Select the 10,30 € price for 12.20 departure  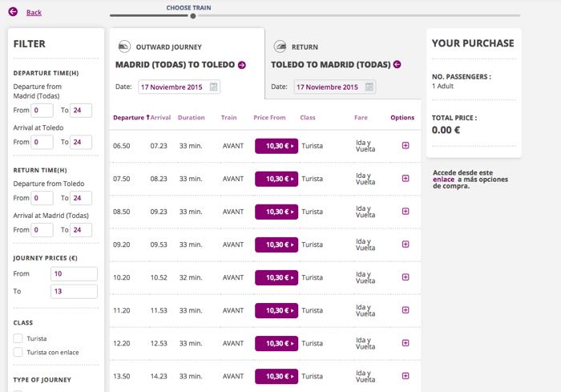coord(276,344)
